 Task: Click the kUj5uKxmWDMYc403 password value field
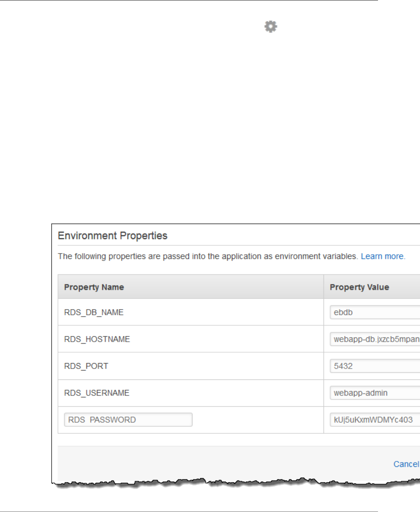coord(375,419)
